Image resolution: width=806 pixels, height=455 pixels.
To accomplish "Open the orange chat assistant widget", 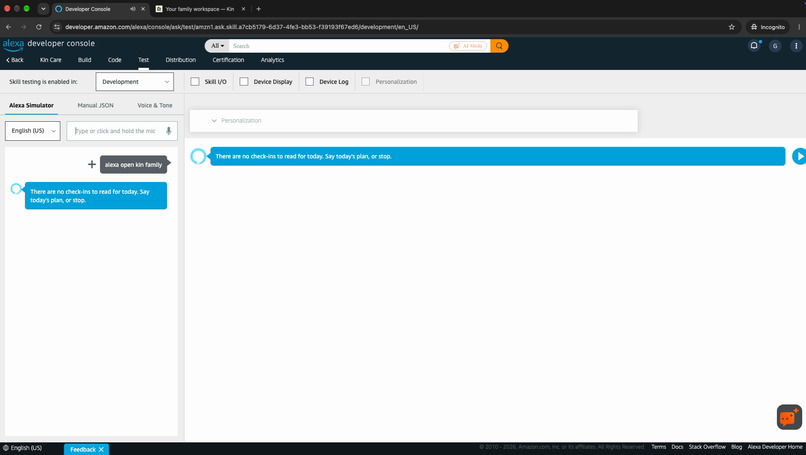I will pos(789,417).
